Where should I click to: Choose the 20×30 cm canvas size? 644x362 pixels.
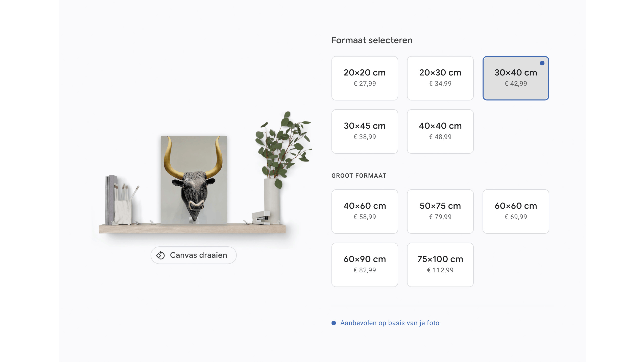pyautogui.click(x=440, y=78)
